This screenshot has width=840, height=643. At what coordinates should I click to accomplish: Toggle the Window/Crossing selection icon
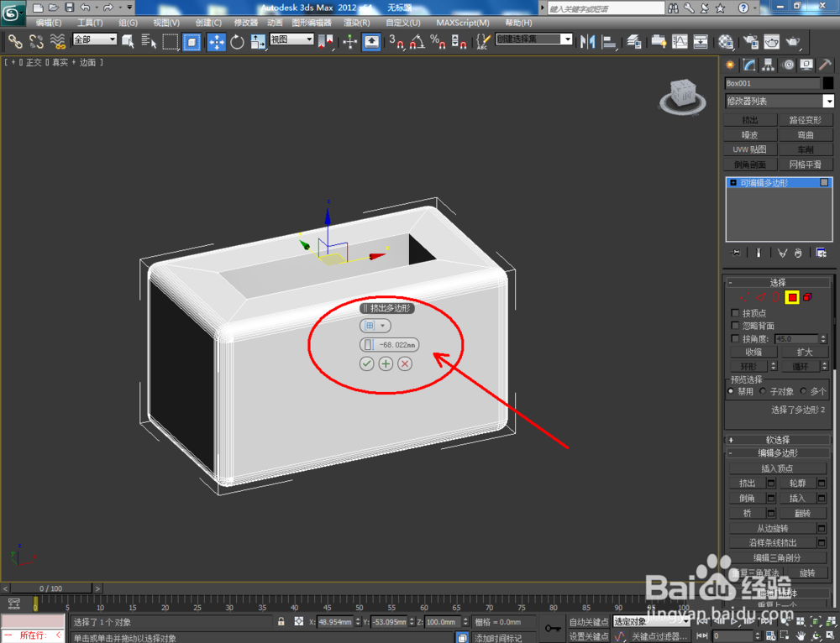pos(192,41)
